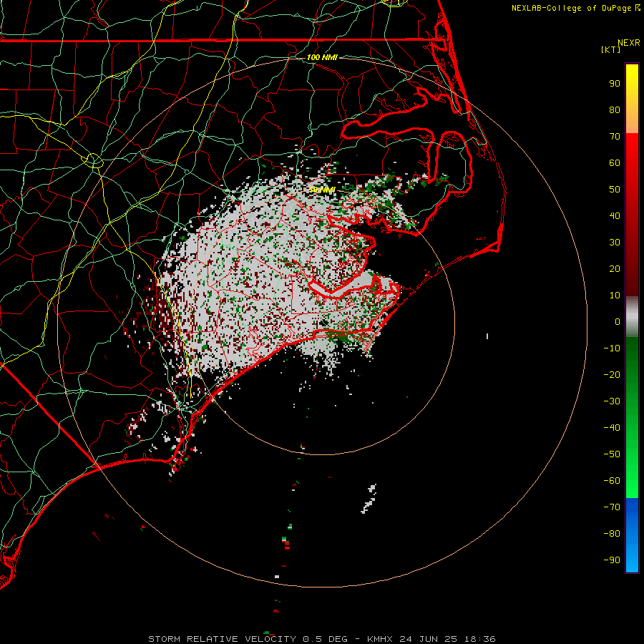Screen dimensions: 644x644
Task: Click the 50 value on velocity scale
Action: [615, 190]
